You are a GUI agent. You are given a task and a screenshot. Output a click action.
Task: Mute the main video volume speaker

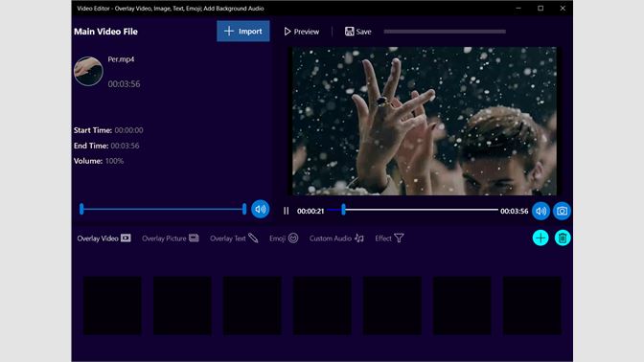coord(261,210)
